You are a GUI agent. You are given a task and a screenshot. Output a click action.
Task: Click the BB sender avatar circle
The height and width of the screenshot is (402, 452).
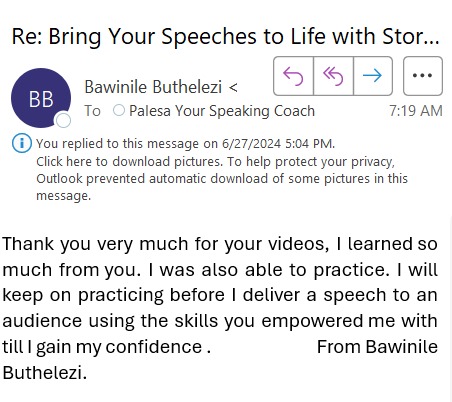(41, 98)
